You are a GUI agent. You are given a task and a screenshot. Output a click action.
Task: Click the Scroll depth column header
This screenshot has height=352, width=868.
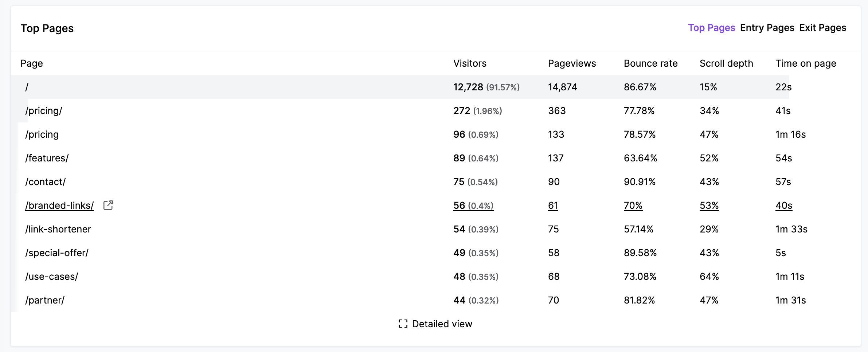click(726, 63)
